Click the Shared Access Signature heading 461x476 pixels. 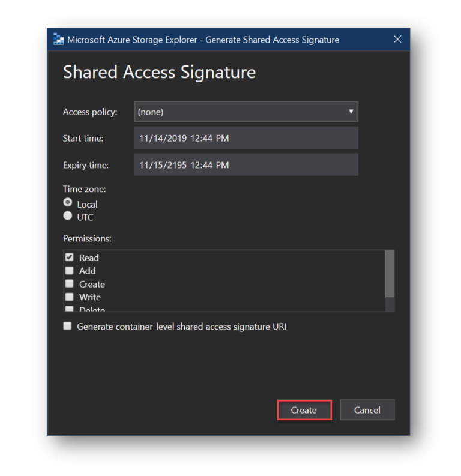pos(159,72)
